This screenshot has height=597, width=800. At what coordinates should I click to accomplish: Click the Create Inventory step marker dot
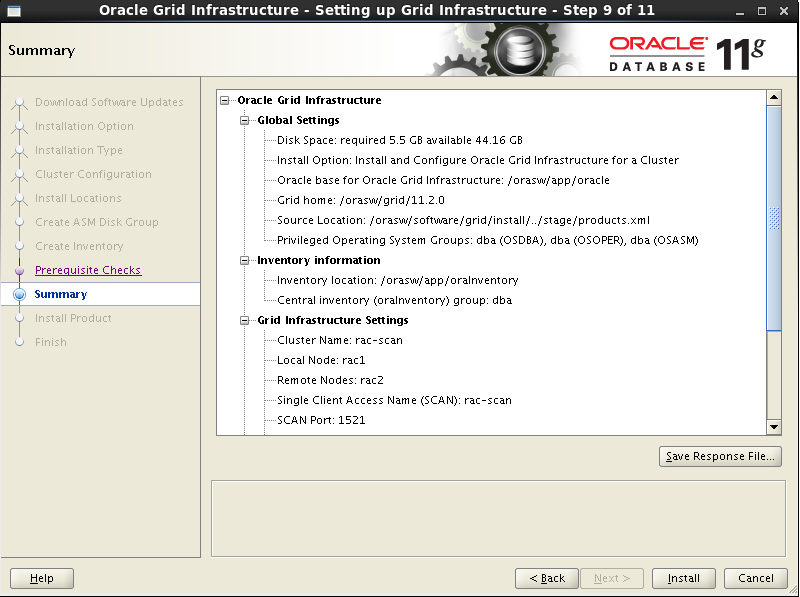coord(19,246)
